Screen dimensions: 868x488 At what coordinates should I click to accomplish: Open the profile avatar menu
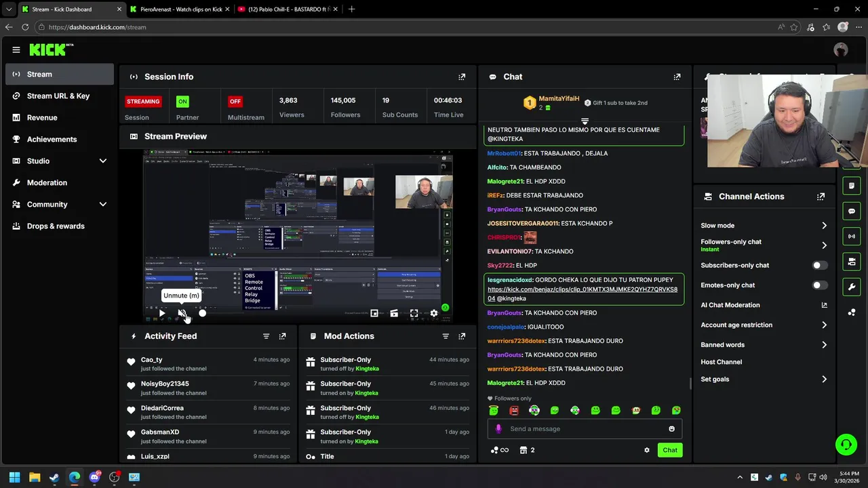tap(841, 49)
